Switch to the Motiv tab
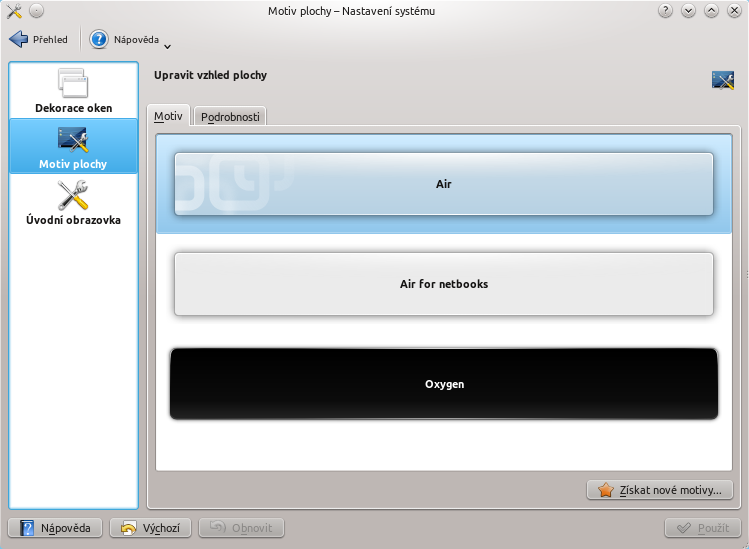Image resolution: width=749 pixels, height=549 pixels. pos(168,116)
